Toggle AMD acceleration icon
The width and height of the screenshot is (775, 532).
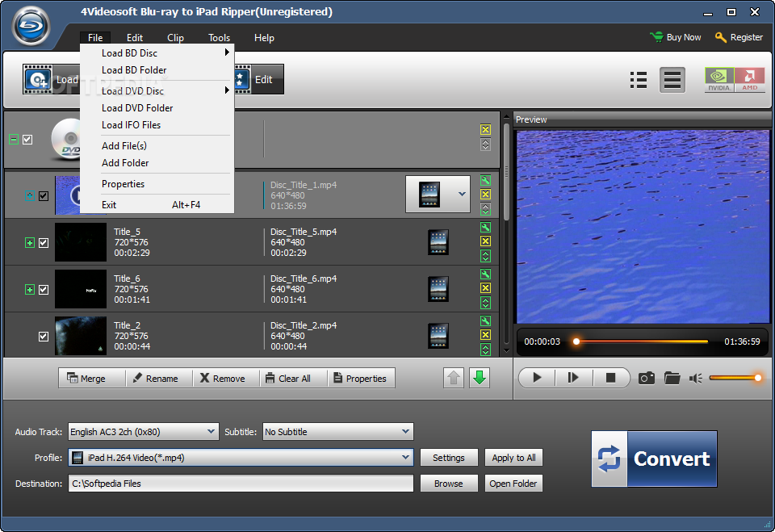click(749, 80)
